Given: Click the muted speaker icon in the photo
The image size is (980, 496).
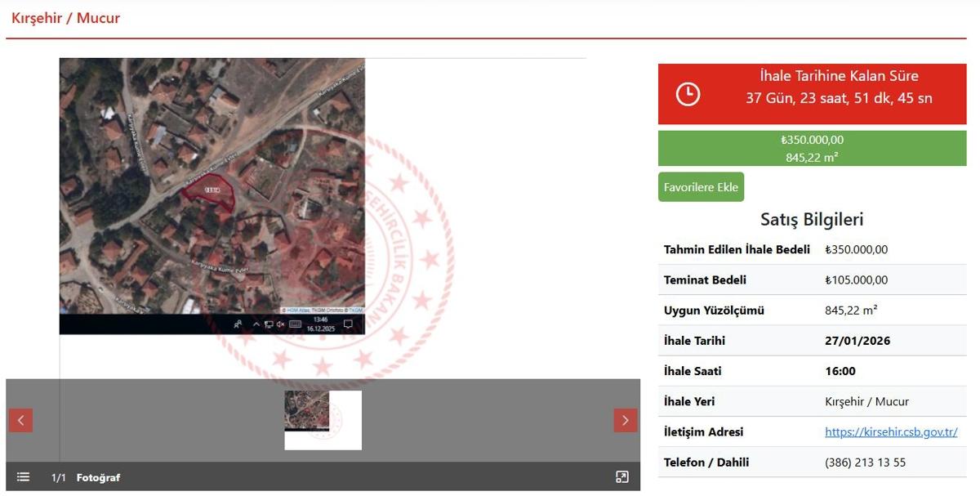Looking at the screenshot, I should click(280, 324).
